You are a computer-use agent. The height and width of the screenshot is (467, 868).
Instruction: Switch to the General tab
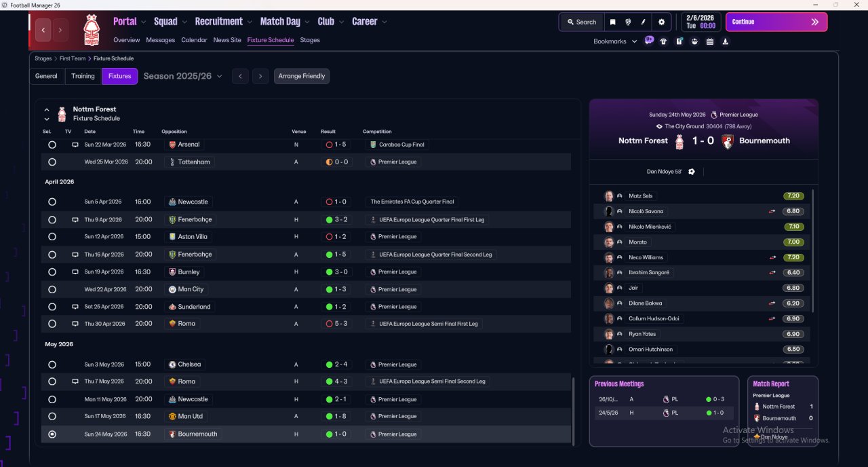pos(46,76)
